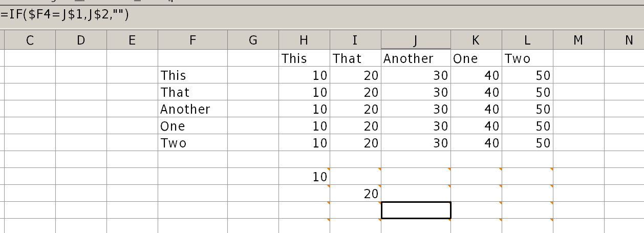Select the highlighted column J header
This screenshot has height=233, width=644.
coord(416,40)
